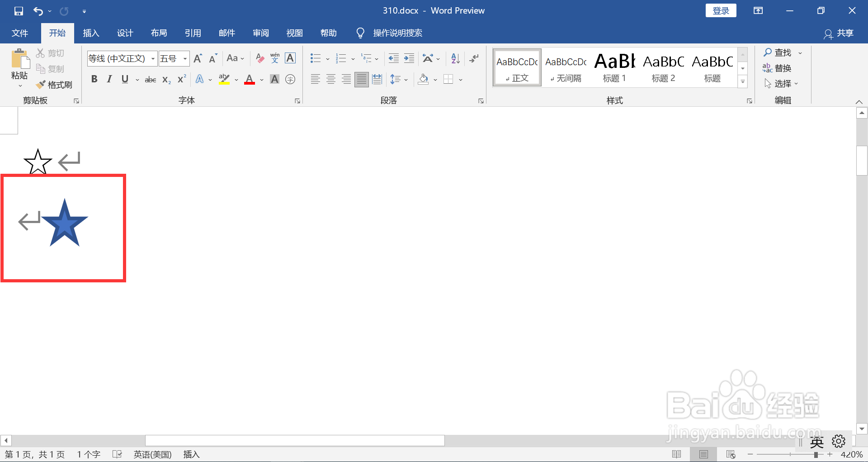Image resolution: width=868 pixels, height=462 pixels.
Task: Click the horizontal scrollbar thumb
Action: (295, 440)
